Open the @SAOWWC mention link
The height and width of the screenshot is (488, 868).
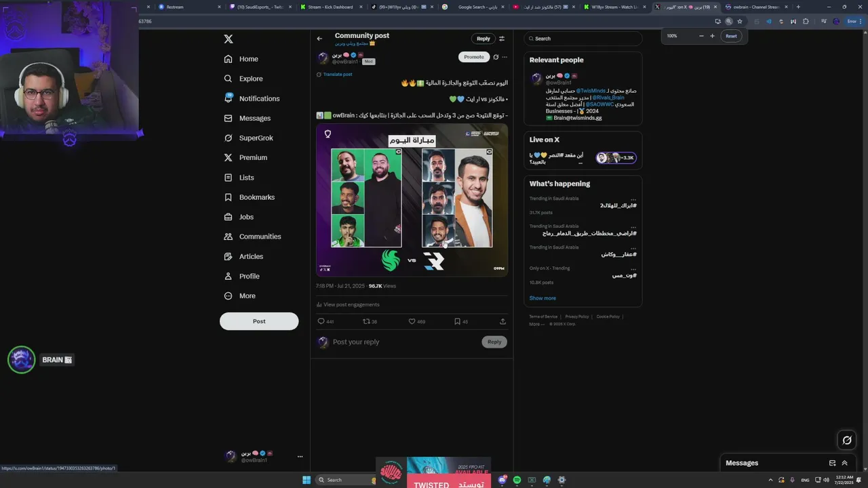click(x=599, y=104)
